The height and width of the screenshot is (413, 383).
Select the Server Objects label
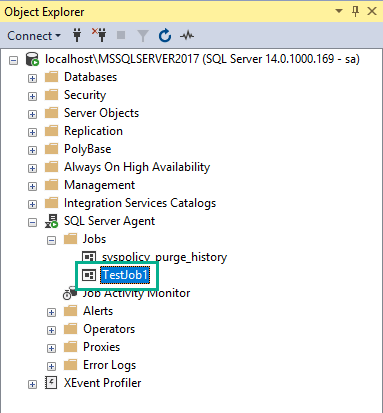pyautogui.click(x=101, y=113)
